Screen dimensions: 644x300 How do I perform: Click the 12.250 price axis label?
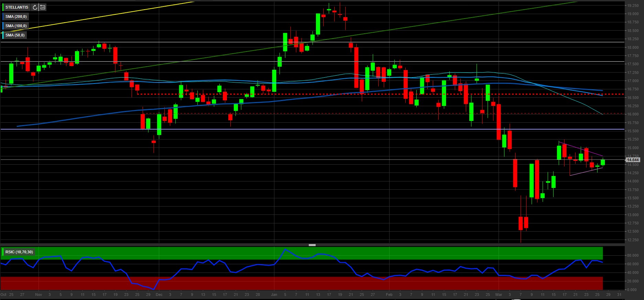tap(633, 240)
